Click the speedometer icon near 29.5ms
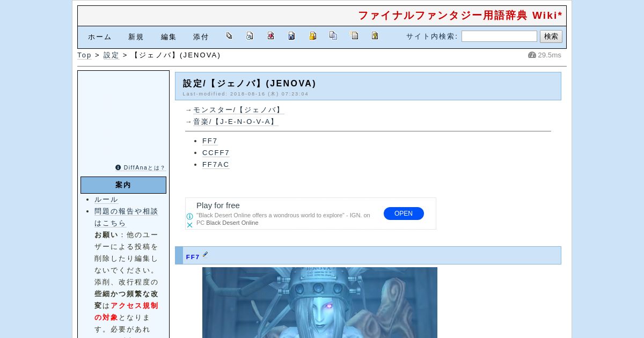This screenshot has height=338, width=644. coord(532,55)
